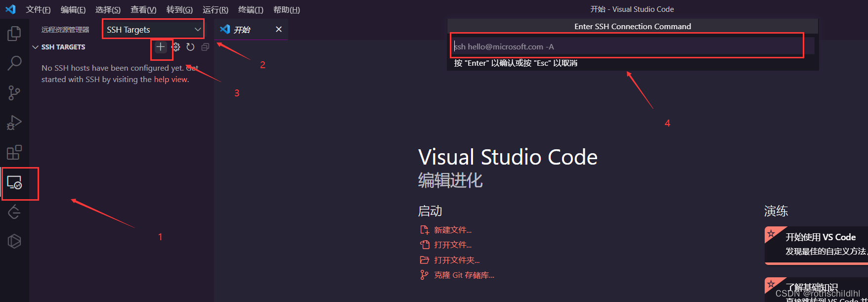This screenshot has width=868, height=302.
Task: Open the 帮助(H) menu
Action: click(x=287, y=9)
